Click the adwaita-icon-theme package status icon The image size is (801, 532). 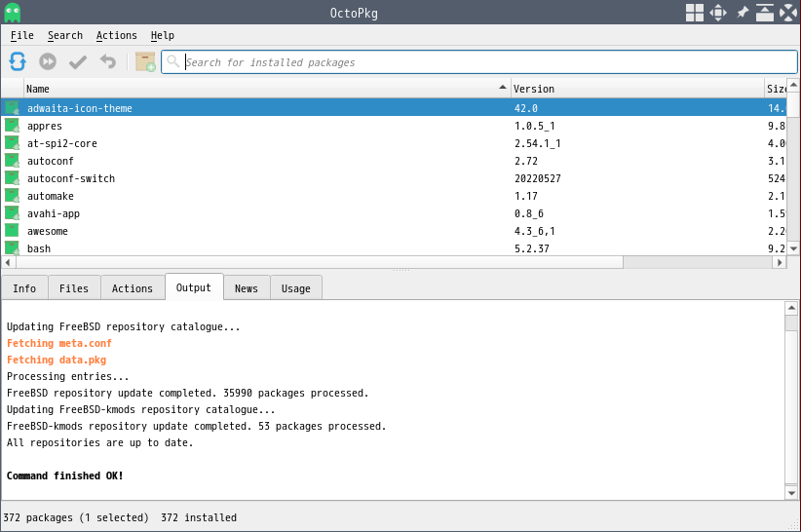13,108
